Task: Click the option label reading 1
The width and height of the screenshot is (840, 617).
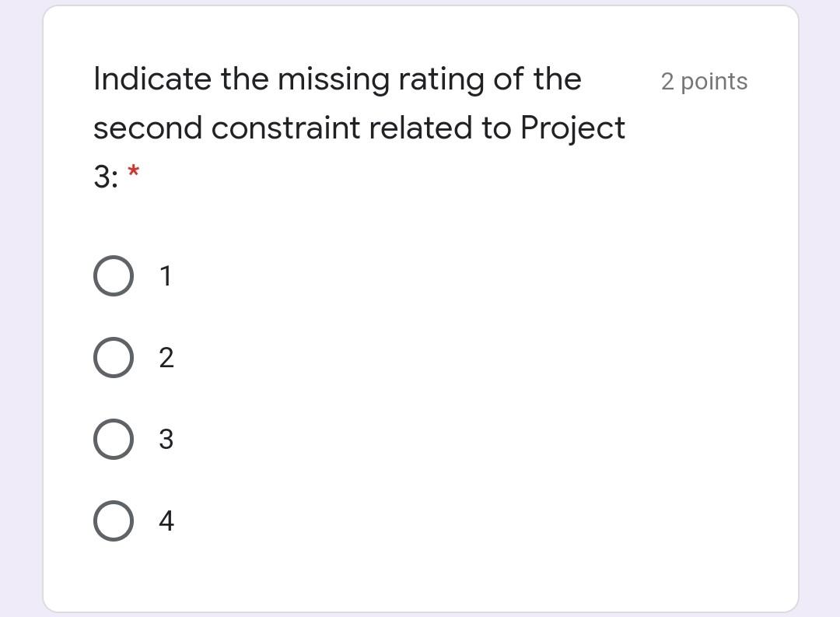Action: (166, 275)
